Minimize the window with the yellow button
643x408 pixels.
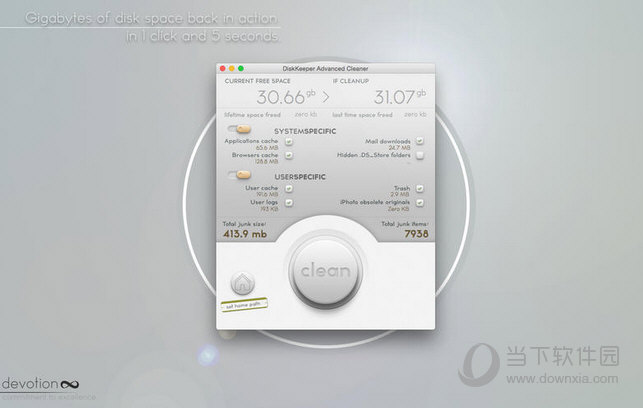232,68
